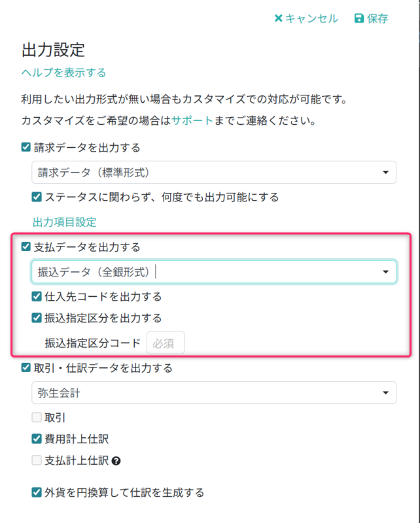The height and width of the screenshot is (523, 420).
Task: Click the 出力項目設定 link
Action: click(x=55, y=222)
